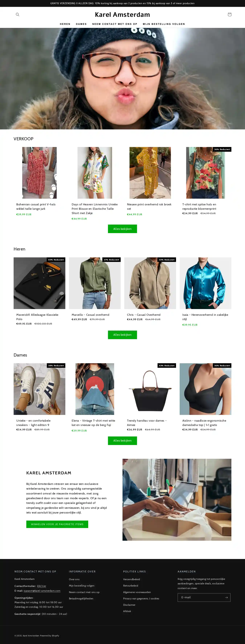
Task: Open the blue satin Isaia shirt image
Action: tap(205, 283)
